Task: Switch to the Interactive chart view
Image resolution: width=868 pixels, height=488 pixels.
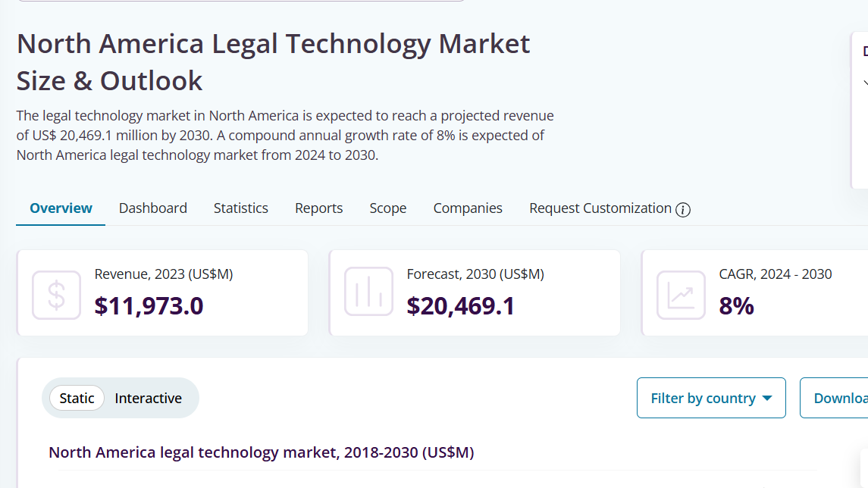Action: 148,398
